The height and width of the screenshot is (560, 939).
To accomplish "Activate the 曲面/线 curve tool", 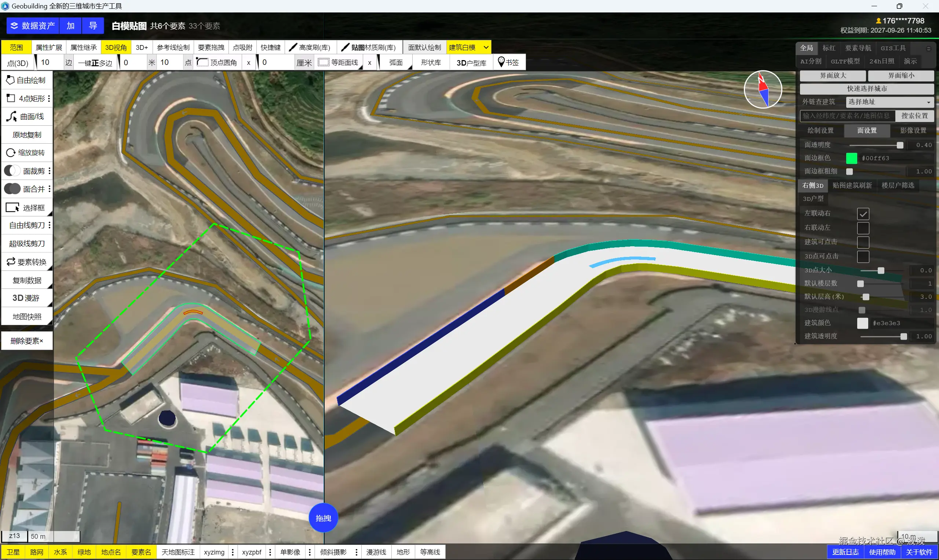I will tap(26, 117).
